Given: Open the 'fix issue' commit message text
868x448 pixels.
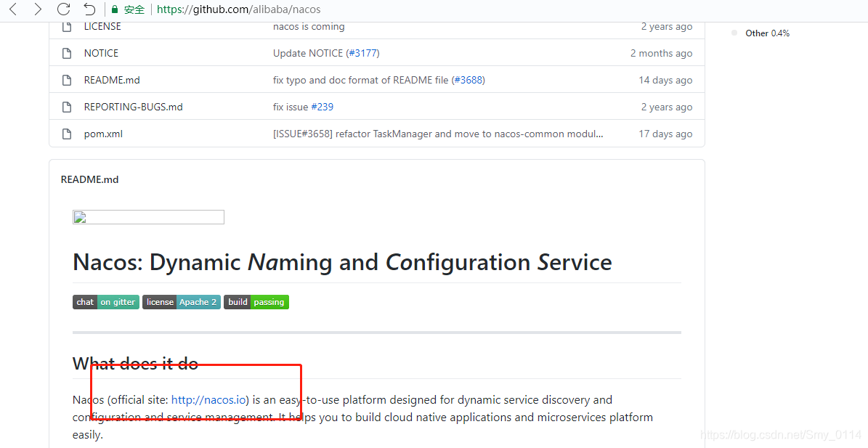Looking at the screenshot, I should 291,107.
